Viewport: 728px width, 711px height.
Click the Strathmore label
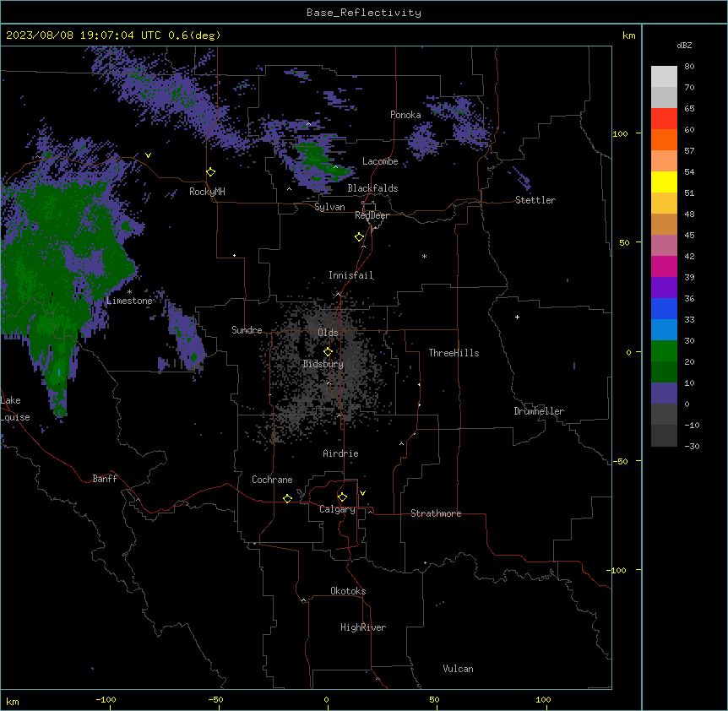point(436,513)
